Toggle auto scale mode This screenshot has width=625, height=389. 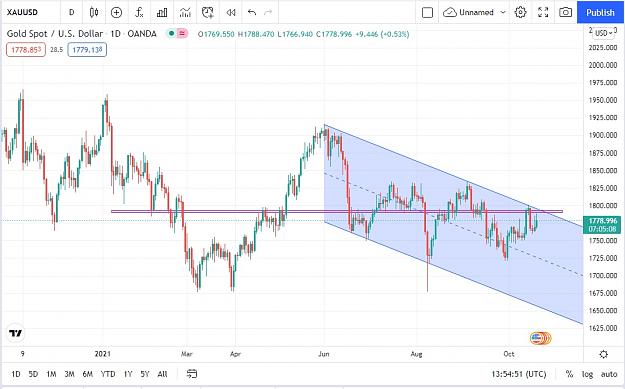pyautogui.click(x=609, y=374)
